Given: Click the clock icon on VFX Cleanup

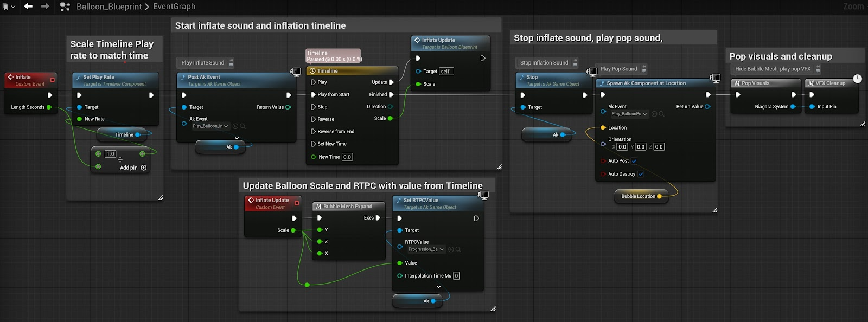Looking at the screenshot, I should (857, 79).
